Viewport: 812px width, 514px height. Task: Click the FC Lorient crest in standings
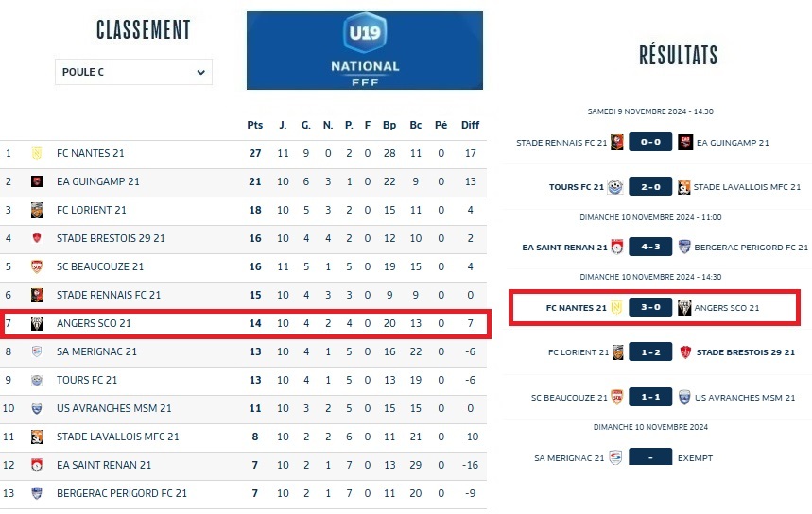[37, 210]
